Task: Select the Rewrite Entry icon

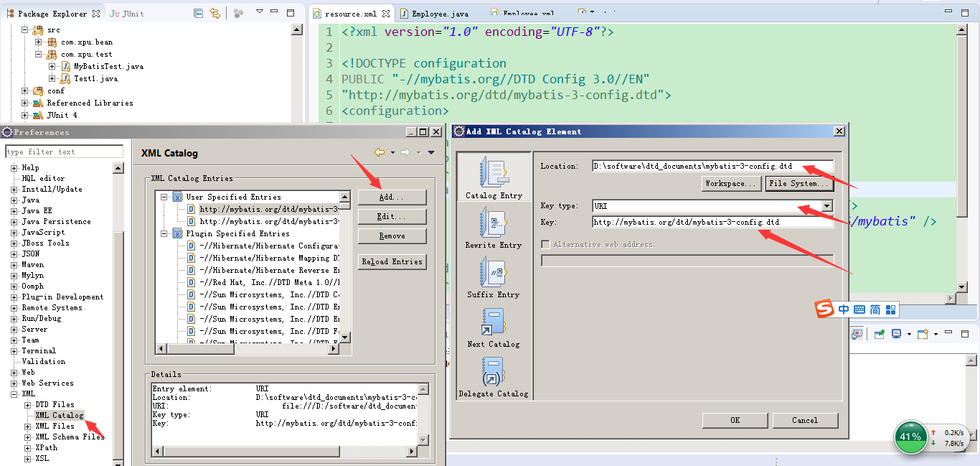Action: (x=494, y=222)
